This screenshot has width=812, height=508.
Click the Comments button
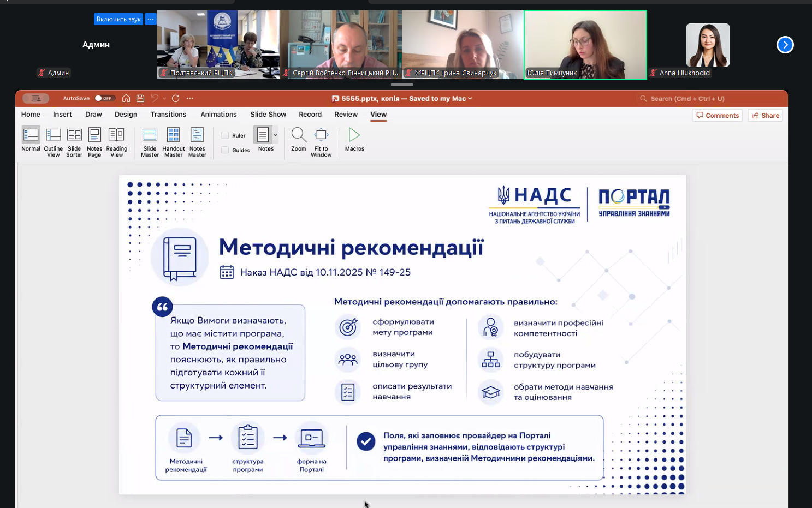click(717, 116)
